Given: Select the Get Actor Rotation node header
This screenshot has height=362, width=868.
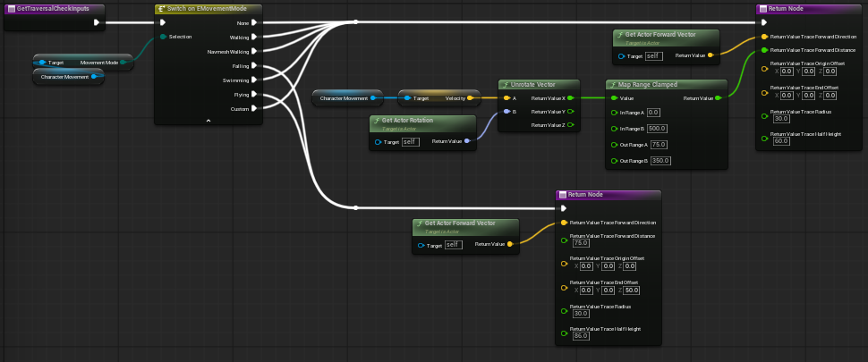Looking at the screenshot, I should 422,122.
